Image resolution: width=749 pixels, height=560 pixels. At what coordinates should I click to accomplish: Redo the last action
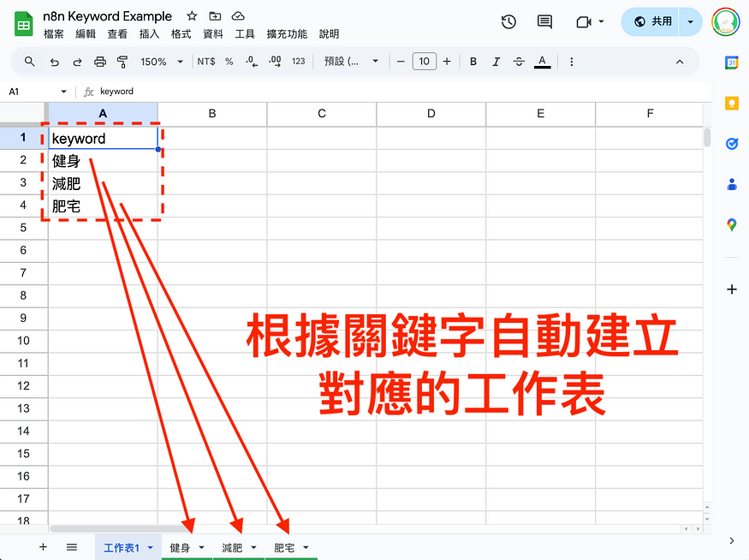[77, 62]
